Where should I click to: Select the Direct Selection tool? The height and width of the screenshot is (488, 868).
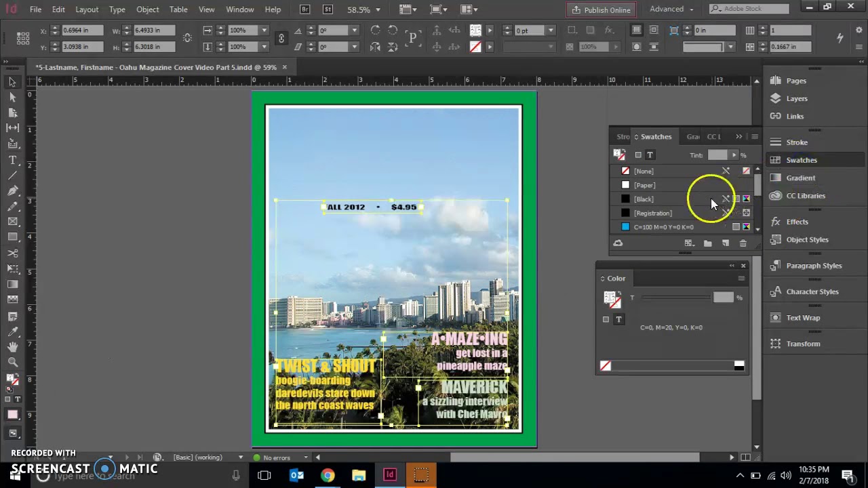(12, 98)
